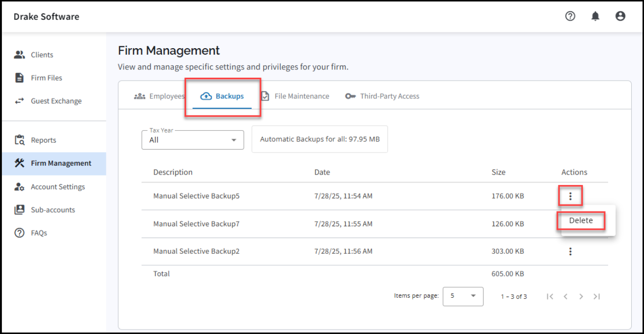Switch to the File Maintenance tab
644x334 pixels.
tap(295, 96)
